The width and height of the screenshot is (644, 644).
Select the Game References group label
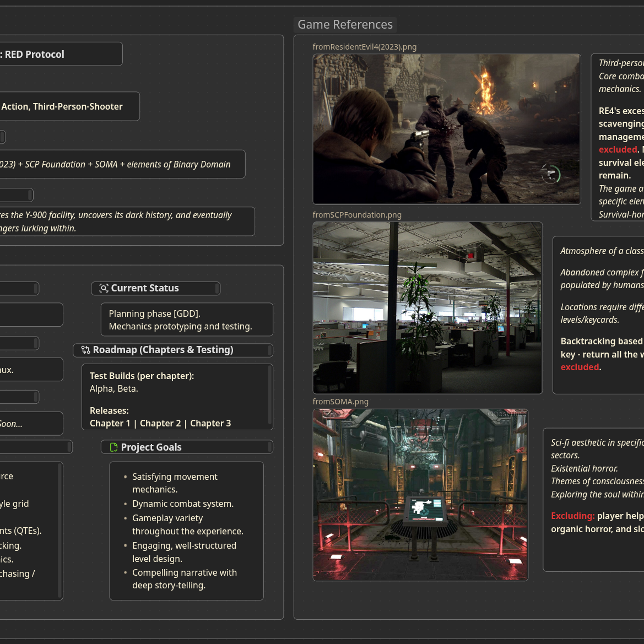click(345, 25)
